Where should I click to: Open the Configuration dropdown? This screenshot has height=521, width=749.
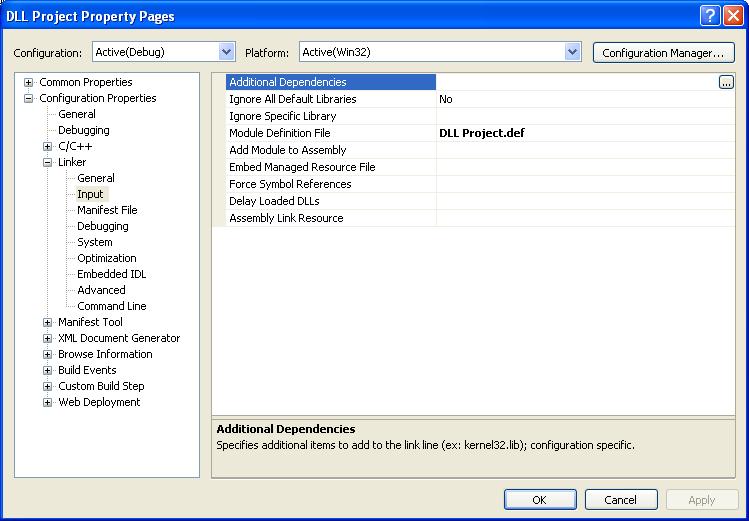click(226, 52)
